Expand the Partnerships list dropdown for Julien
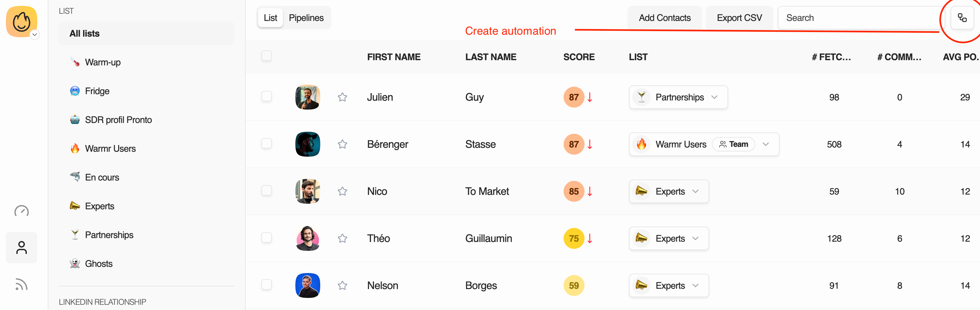The width and height of the screenshot is (980, 310). click(x=678, y=97)
